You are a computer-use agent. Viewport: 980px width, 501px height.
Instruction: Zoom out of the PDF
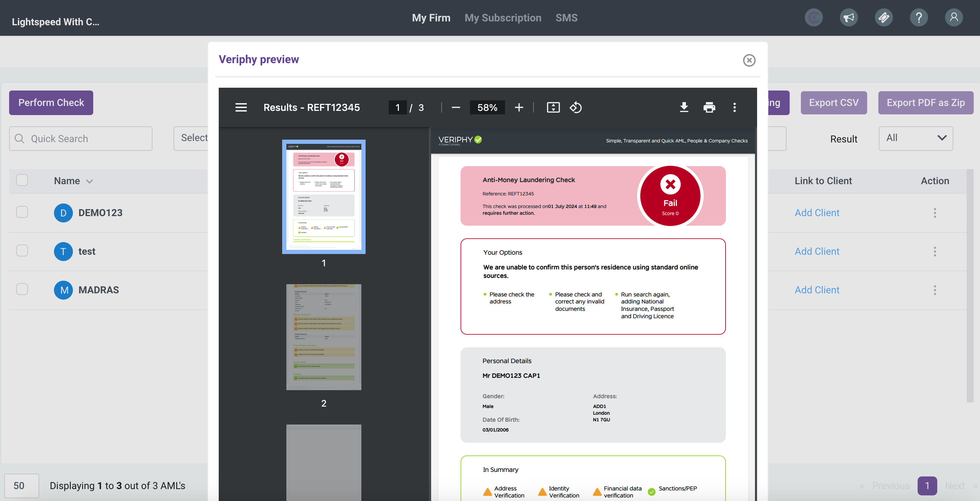(456, 107)
